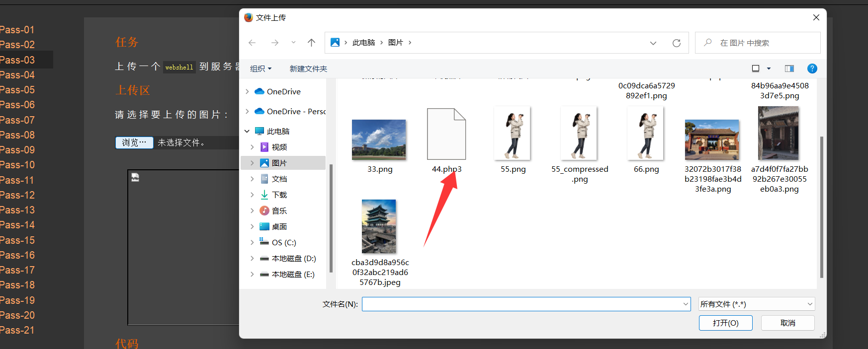
Task: Expand the OneDrive - Personal node
Action: click(x=247, y=111)
